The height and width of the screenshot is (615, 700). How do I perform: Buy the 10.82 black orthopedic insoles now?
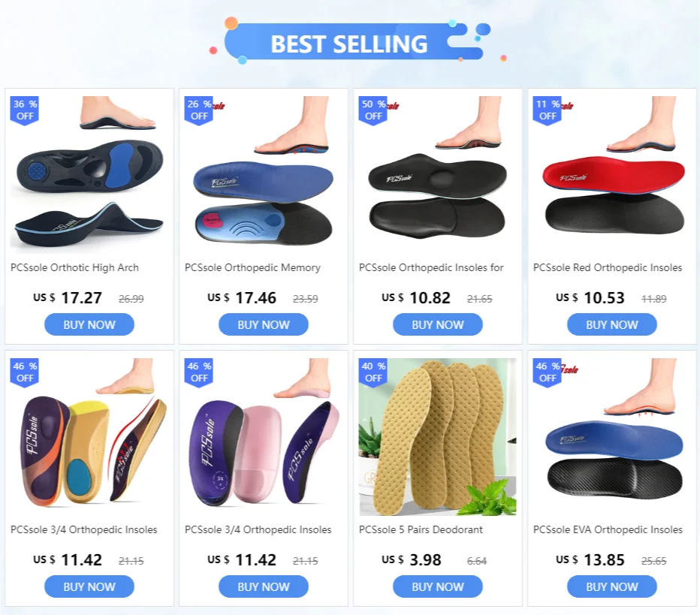pos(437,324)
